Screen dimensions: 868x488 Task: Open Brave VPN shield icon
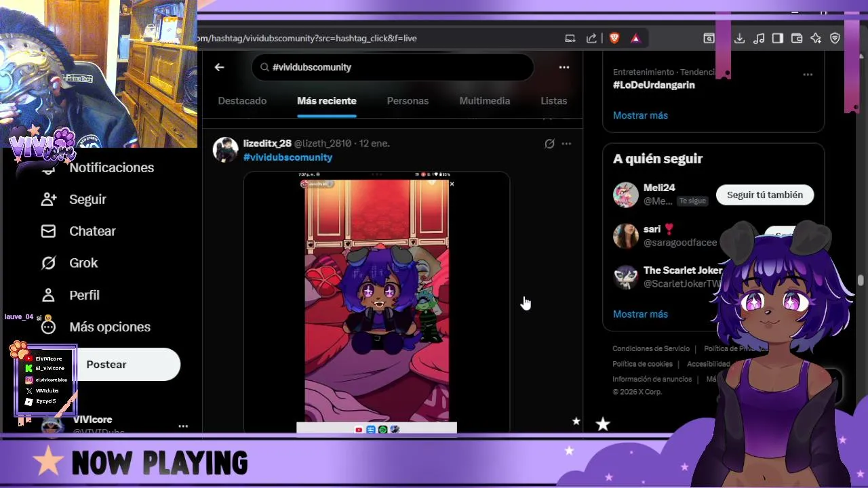coord(835,39)
